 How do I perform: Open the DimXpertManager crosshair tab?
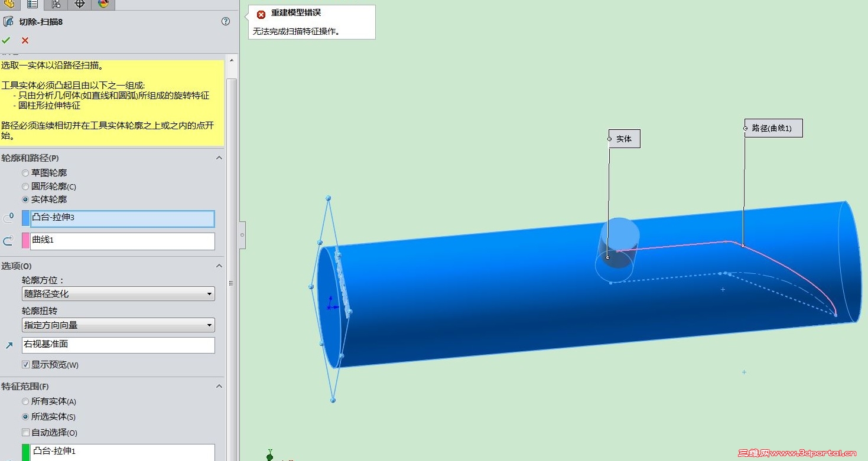point(80,4)
